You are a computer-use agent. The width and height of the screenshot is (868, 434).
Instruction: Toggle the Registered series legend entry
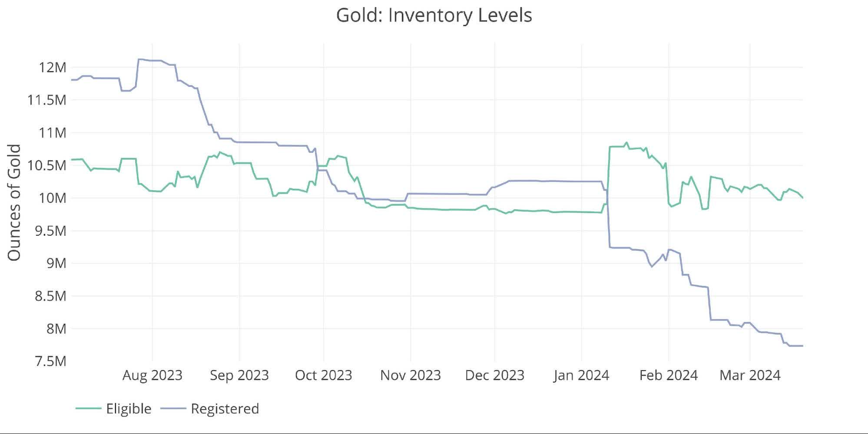pyautogui.click(x=225, y=408)
